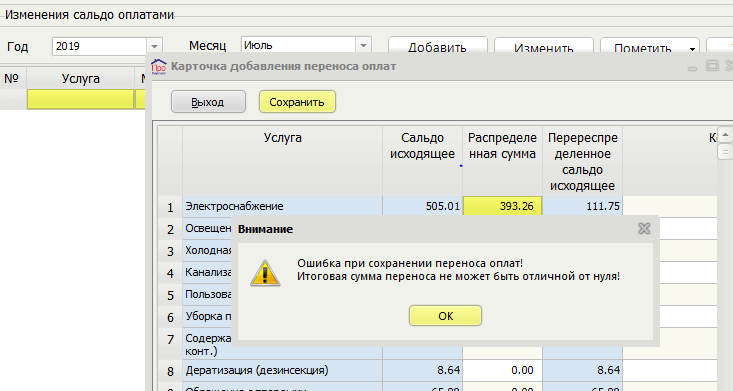Click row number 1 in card table
The image size is (733, 391).
pyautogui.click(x=170, y=207)
